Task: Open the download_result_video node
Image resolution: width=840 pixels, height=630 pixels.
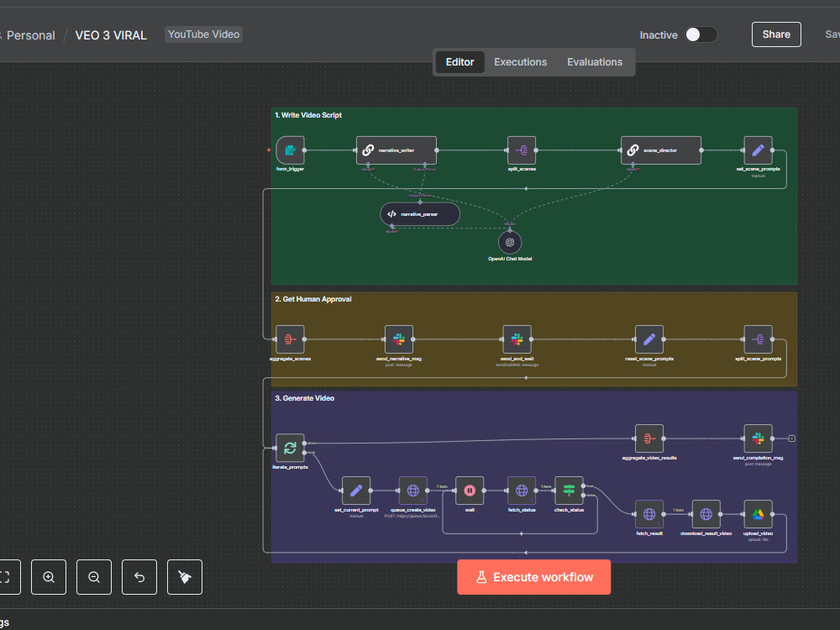Action: click(706, 514)
